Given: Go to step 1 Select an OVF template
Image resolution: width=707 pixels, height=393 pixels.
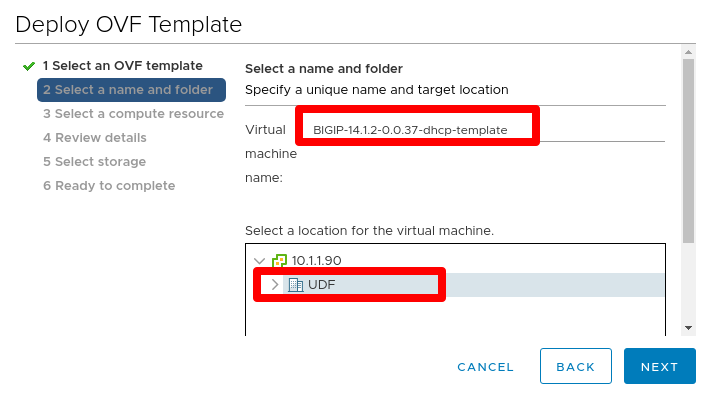Looking at the screenshot, I should 123,66.
